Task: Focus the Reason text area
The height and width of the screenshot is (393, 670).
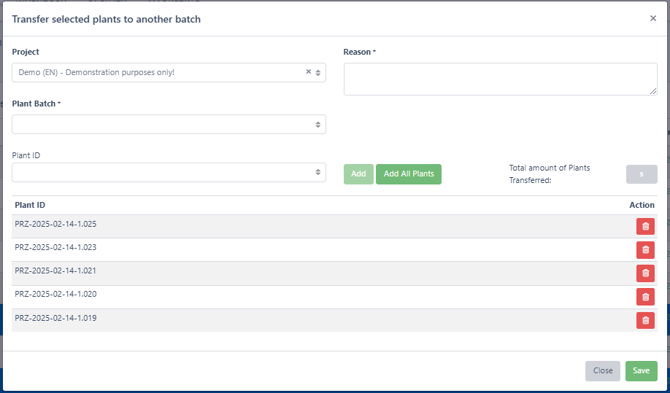Action: [x=500, y=79]
